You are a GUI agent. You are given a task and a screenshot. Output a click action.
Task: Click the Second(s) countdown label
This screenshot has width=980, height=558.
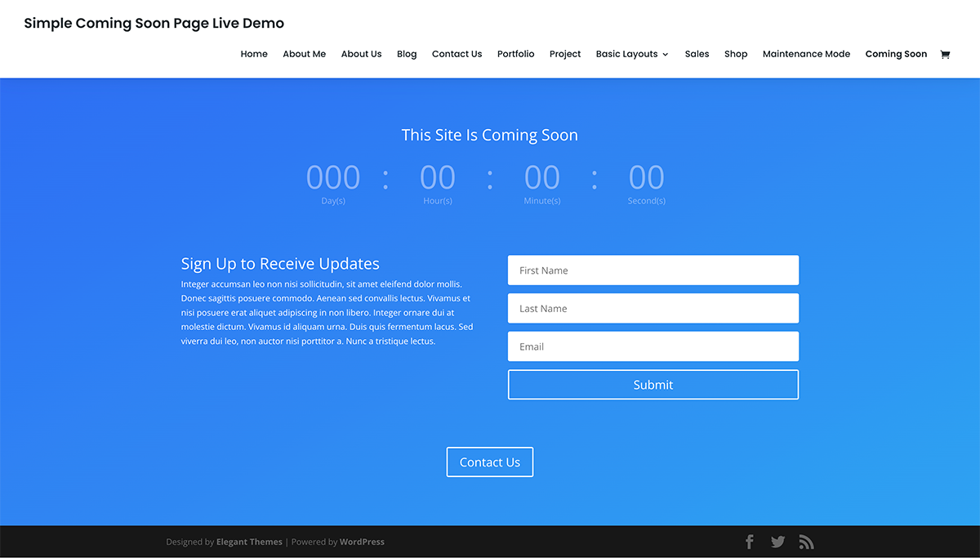click(x=647, y=201)
